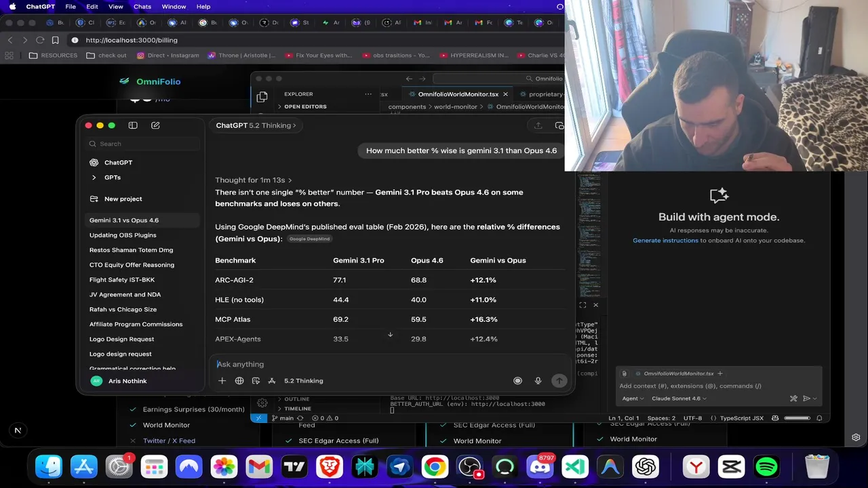Viewport: 868px width, 488px height.
Task: Click the paperclip attach icon in Copilot chat
Action: click(x=625, y=373)
